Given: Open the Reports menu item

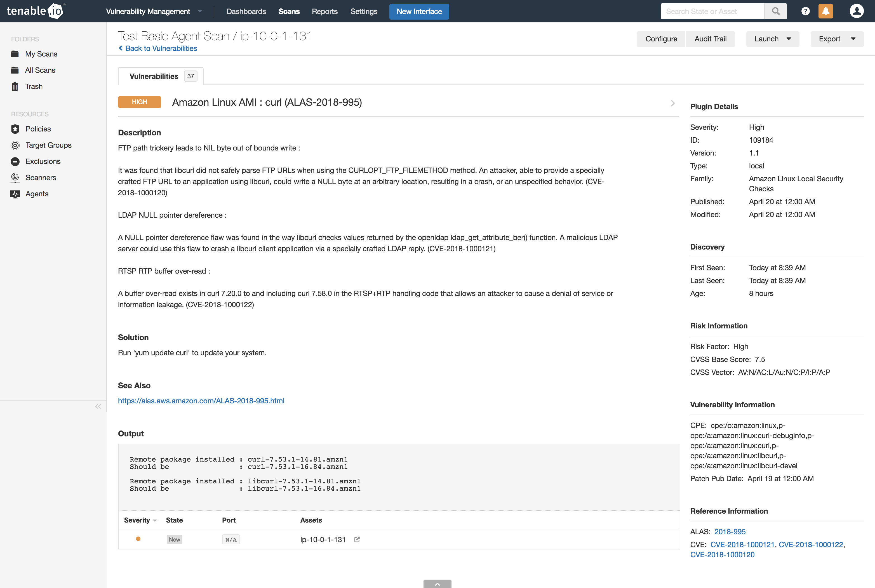Looking at the screenshot, I should [325, 11].
